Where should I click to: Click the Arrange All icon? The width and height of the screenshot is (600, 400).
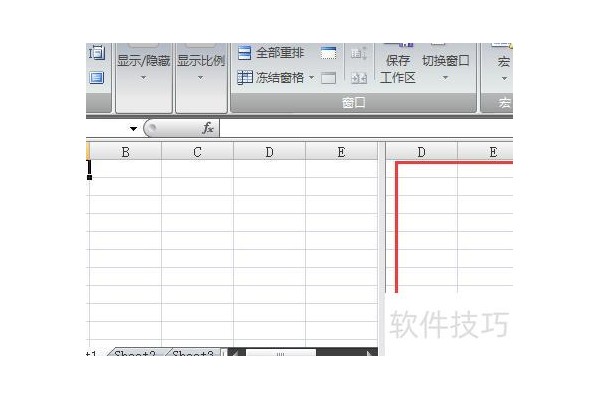point(245,53)
